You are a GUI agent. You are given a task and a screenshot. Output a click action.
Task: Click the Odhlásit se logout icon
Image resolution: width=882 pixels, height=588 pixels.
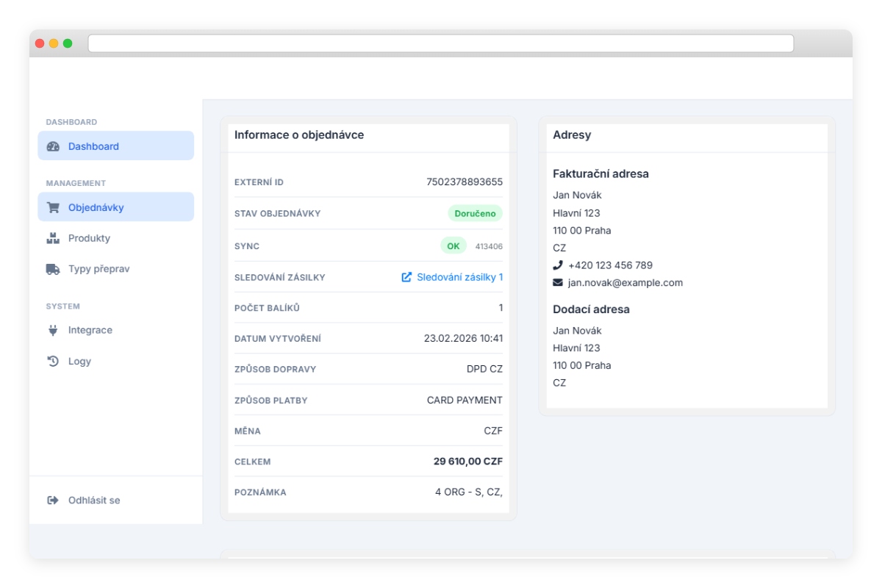click(x=53, y=501)
